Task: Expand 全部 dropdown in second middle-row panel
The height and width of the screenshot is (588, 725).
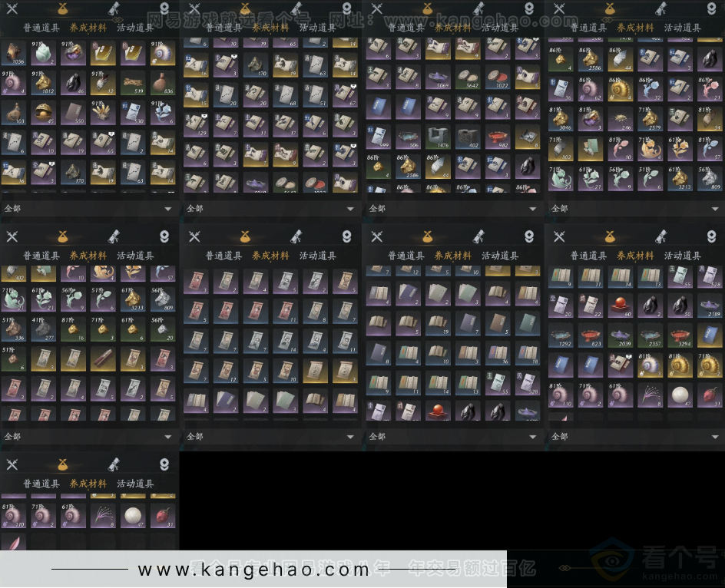Action: (270, 436)
